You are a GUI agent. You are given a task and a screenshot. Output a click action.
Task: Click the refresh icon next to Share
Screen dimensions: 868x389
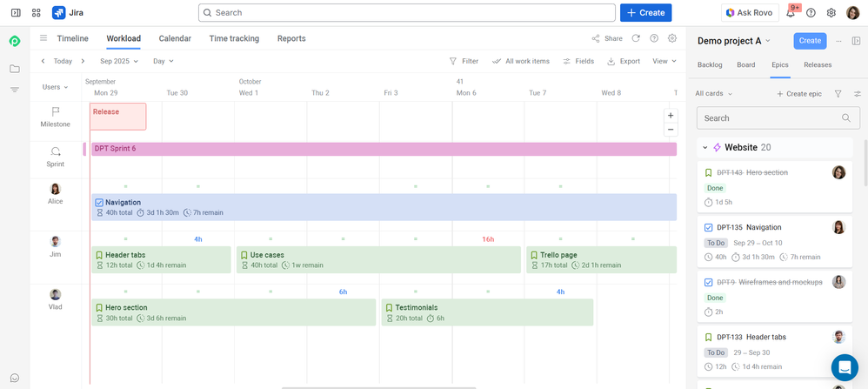click(x=636, y=38)
